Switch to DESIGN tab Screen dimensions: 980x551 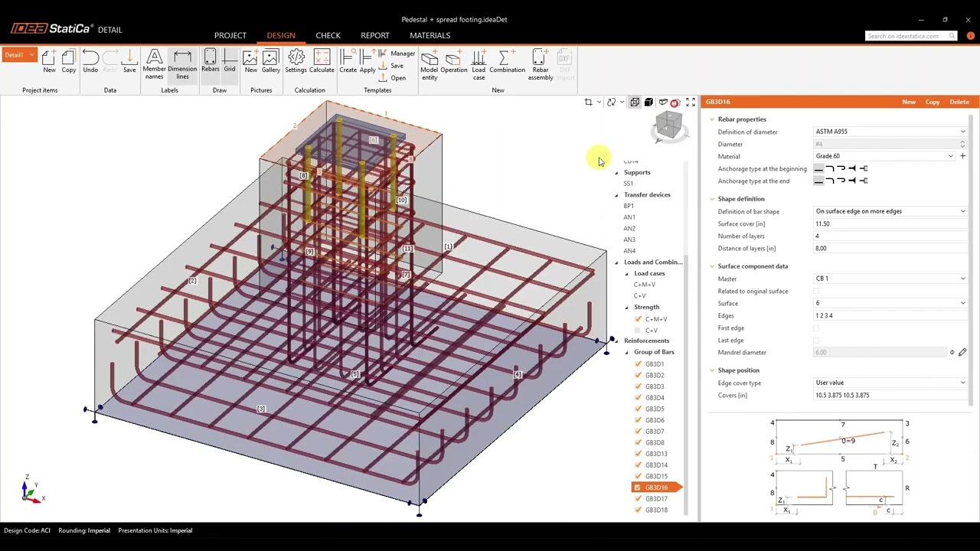281,35
